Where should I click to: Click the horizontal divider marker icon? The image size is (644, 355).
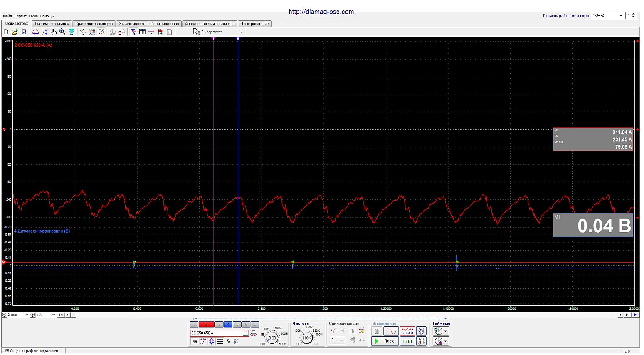(x=151, y=32)
